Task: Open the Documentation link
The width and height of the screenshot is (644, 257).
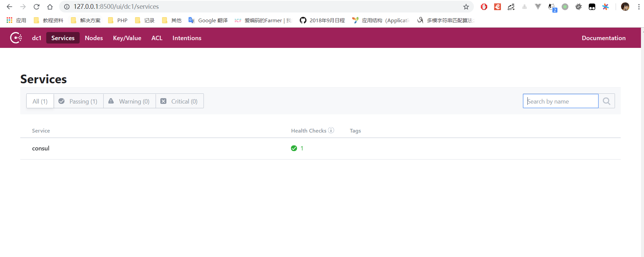Action: pyautogui.click(x=603, y=38)
